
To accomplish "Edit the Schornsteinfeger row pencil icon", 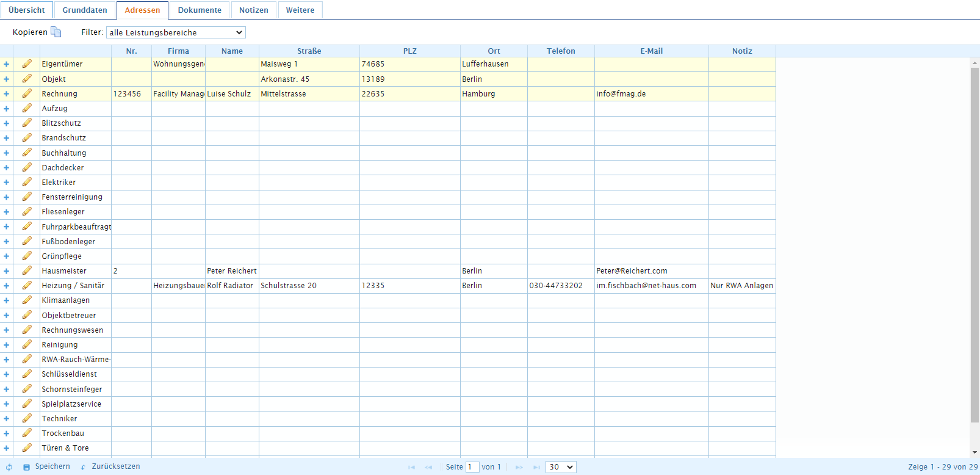I will pyautogui.click(x=27, y=389).
